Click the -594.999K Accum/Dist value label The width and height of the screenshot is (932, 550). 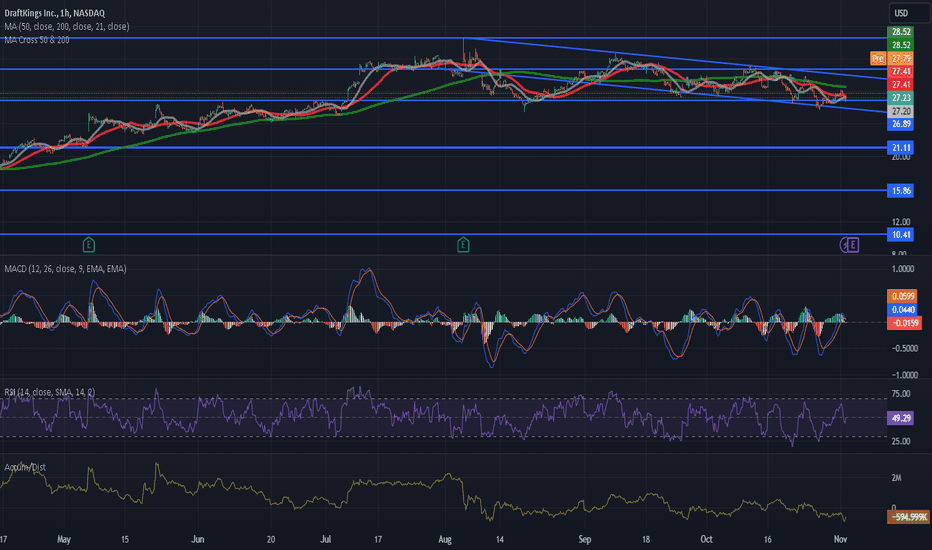pos(908,517)
